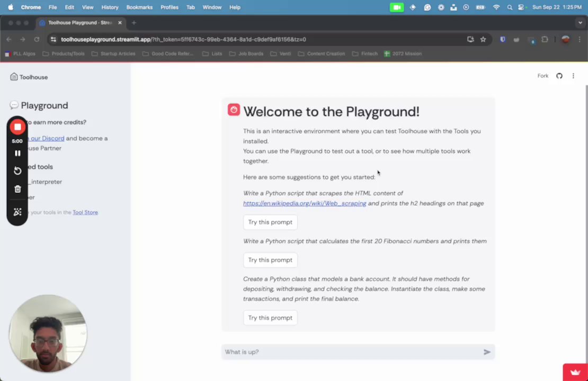Open the Fintech bookmark folder
588x381 pixels.
coord(365,54)
